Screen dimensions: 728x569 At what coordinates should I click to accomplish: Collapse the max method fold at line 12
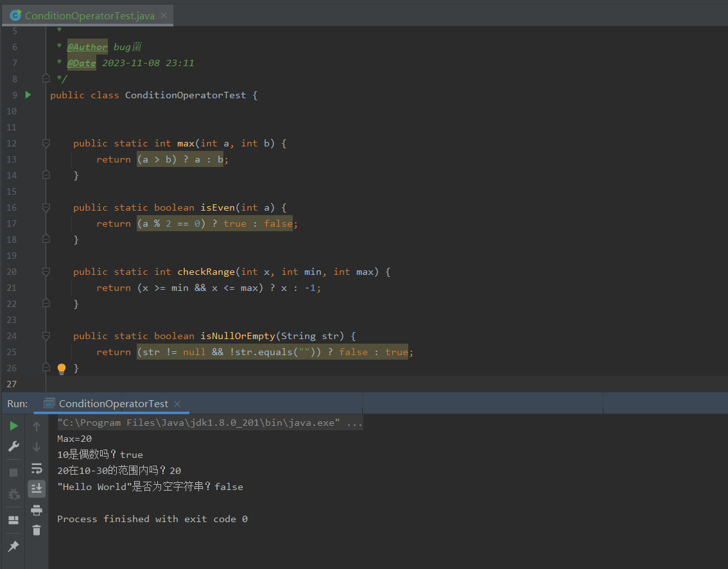(46, 143)
